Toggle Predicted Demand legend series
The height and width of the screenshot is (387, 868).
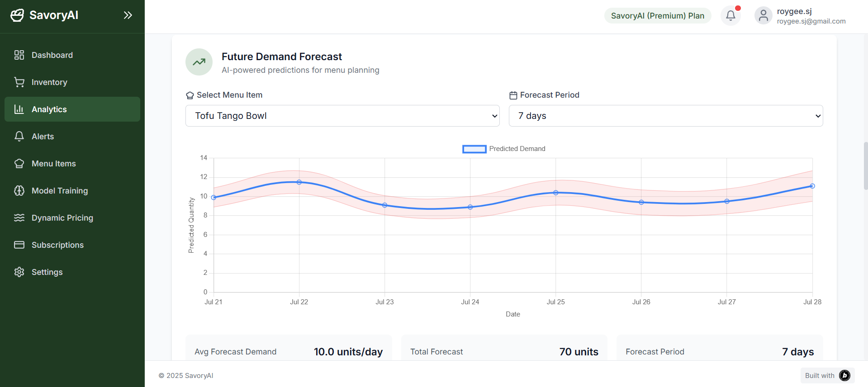(503, 149)
